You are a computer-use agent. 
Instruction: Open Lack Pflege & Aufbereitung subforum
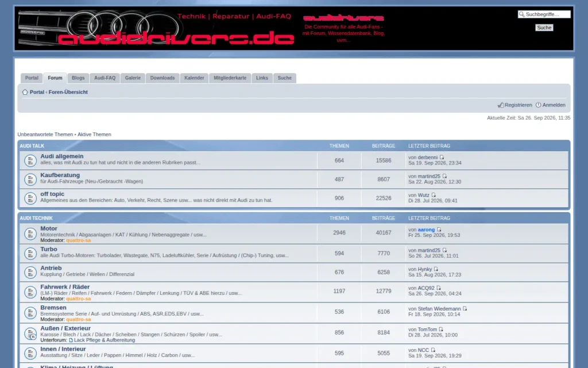tap(105, 340)
